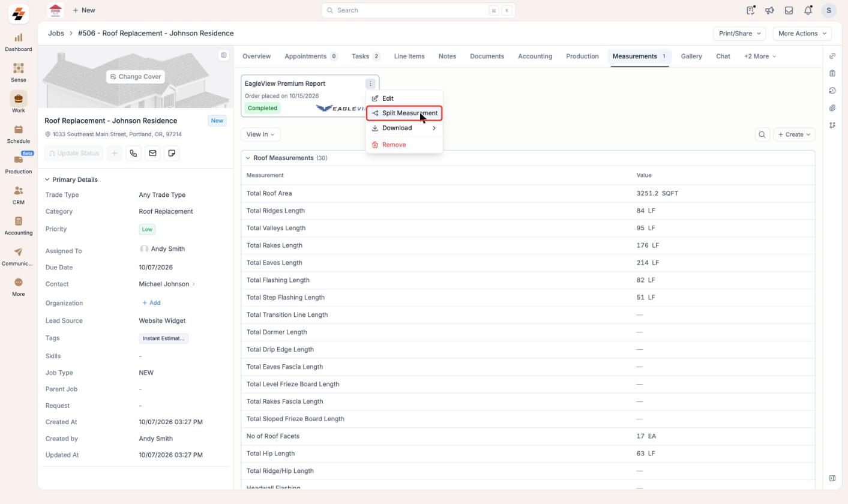
Task: Open the Dashboard sidebar icon
Action: point(18,43)
